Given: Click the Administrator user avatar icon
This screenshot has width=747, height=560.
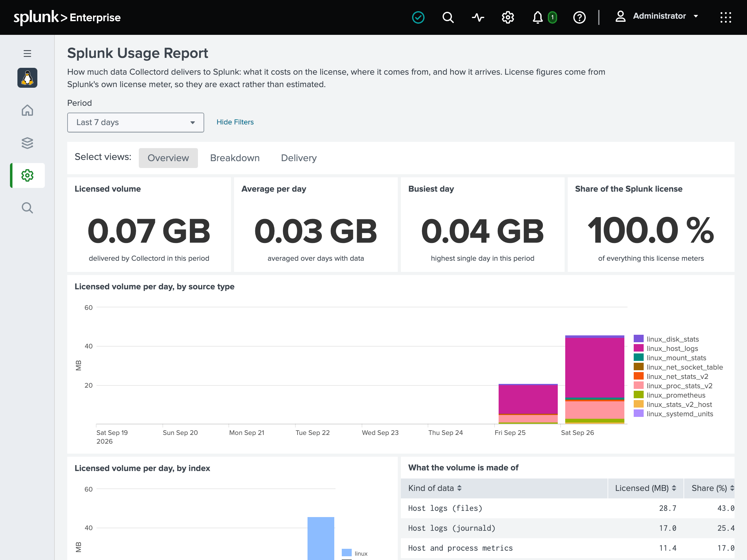Looking at the screenshot, I should [620, 16].
